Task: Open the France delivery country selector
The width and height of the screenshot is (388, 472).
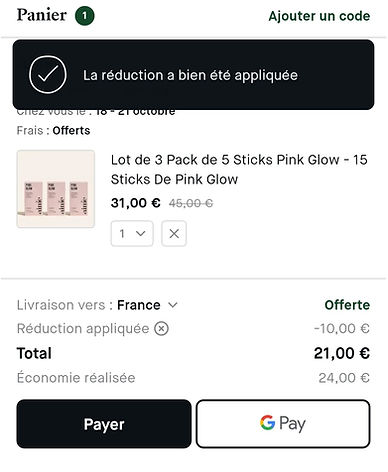Action: 147,305
